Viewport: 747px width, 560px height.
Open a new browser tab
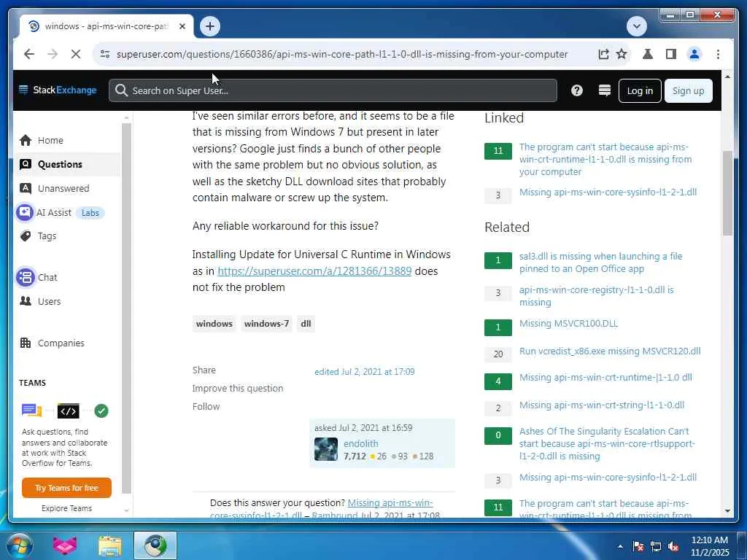210,26
